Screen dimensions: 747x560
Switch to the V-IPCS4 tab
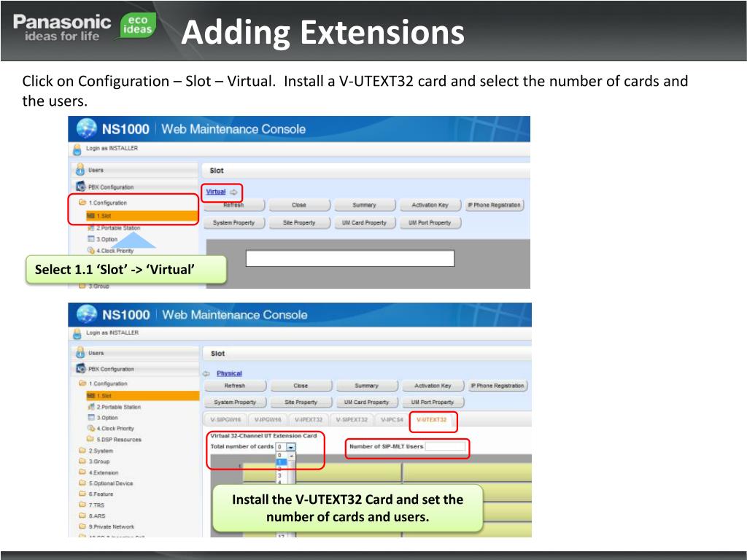(x=392, y=419)
